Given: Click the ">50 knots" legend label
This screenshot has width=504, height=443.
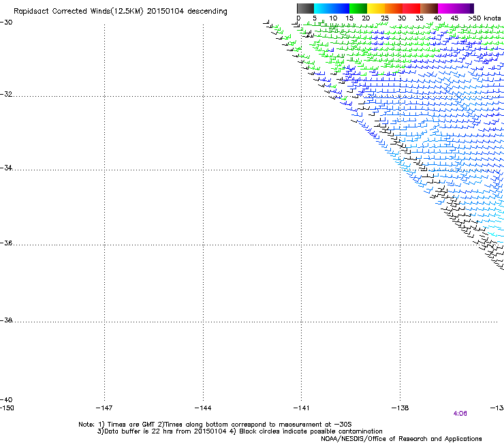Looking at the screenshot, I should 484,18.
